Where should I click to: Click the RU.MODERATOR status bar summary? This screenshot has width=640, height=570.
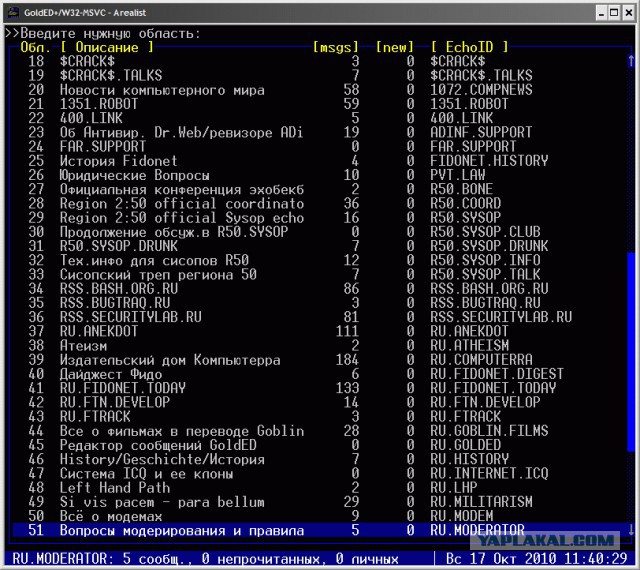(x=205, y=559)
